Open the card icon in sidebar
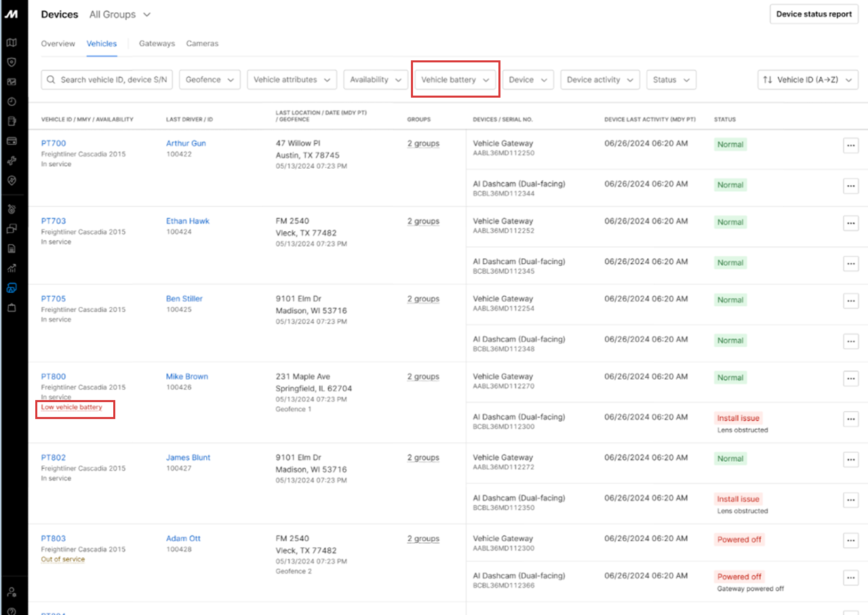The height and width of the screenshot is (615, 868). tap(12, 141)
